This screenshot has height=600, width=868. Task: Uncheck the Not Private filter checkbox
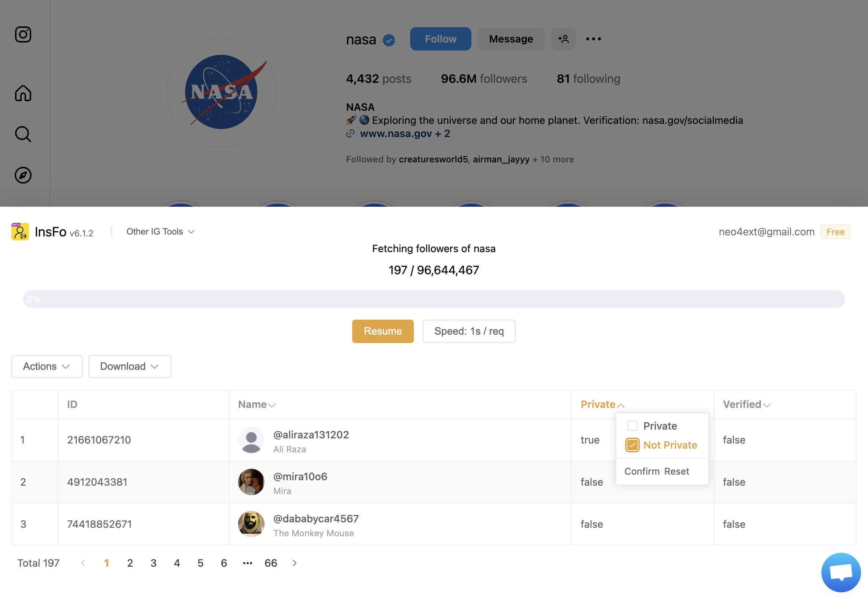point(632,445)
